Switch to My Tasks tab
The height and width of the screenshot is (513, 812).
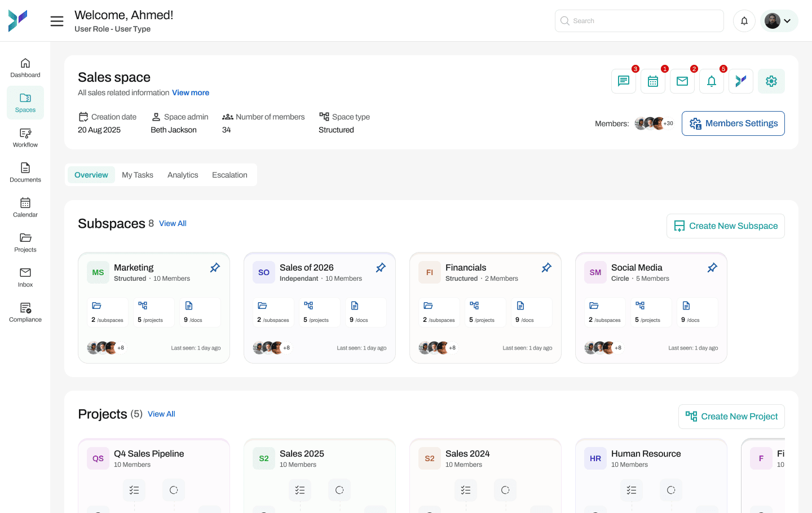[138, 175]
